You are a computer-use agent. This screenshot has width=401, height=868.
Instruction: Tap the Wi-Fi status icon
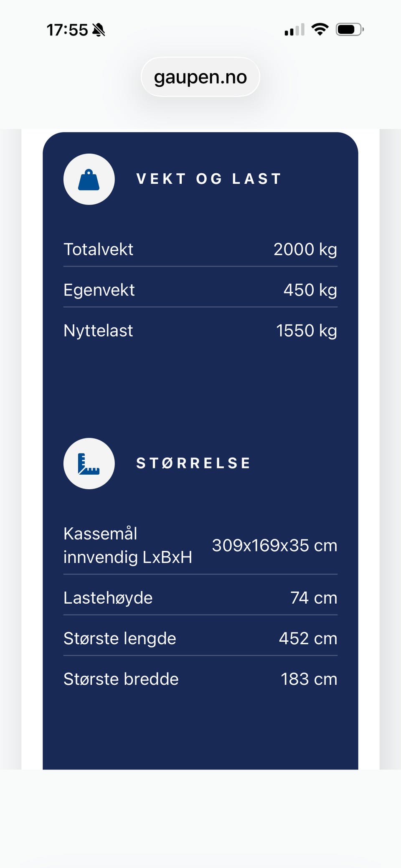320,30
